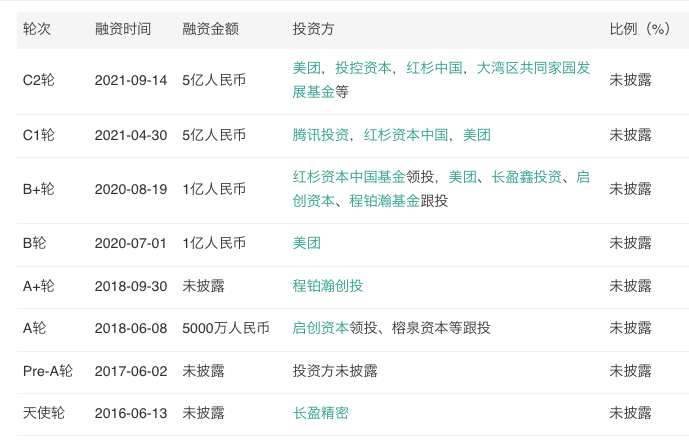
Task: Select the date 2021-09-14
Action: 131,80
